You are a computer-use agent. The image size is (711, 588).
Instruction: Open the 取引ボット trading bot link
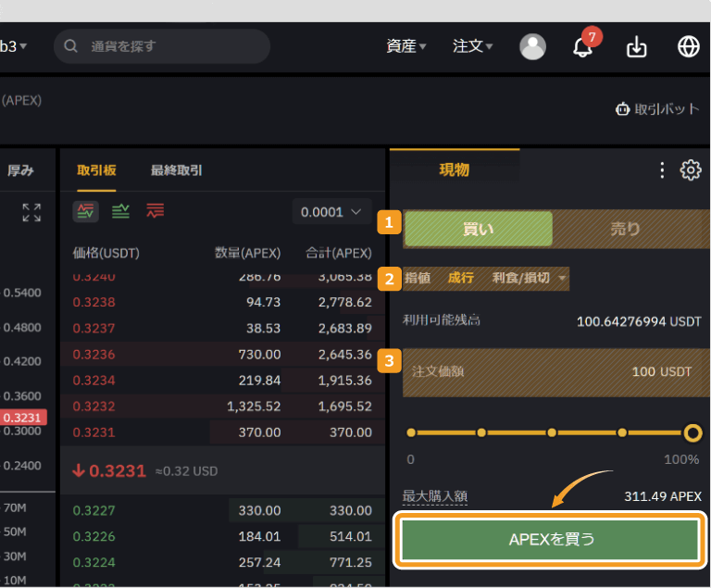[657, 109]
